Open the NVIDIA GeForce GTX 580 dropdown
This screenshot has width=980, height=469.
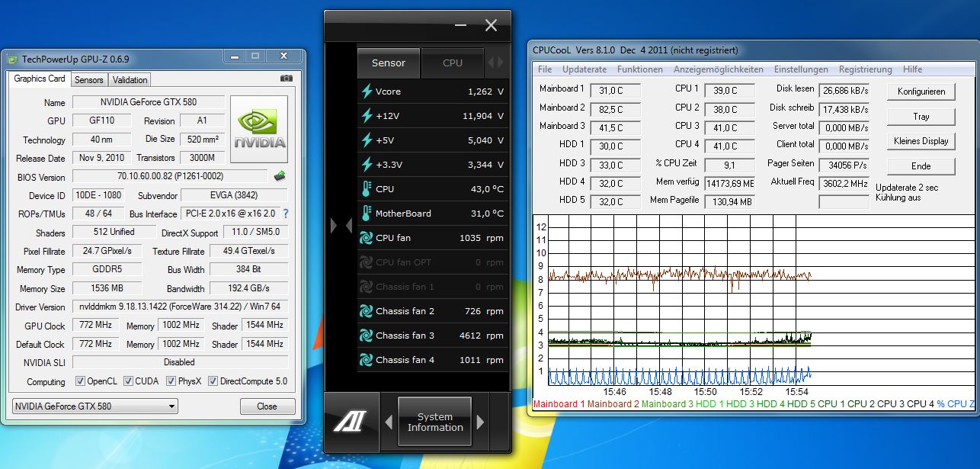tap(95, 406)
